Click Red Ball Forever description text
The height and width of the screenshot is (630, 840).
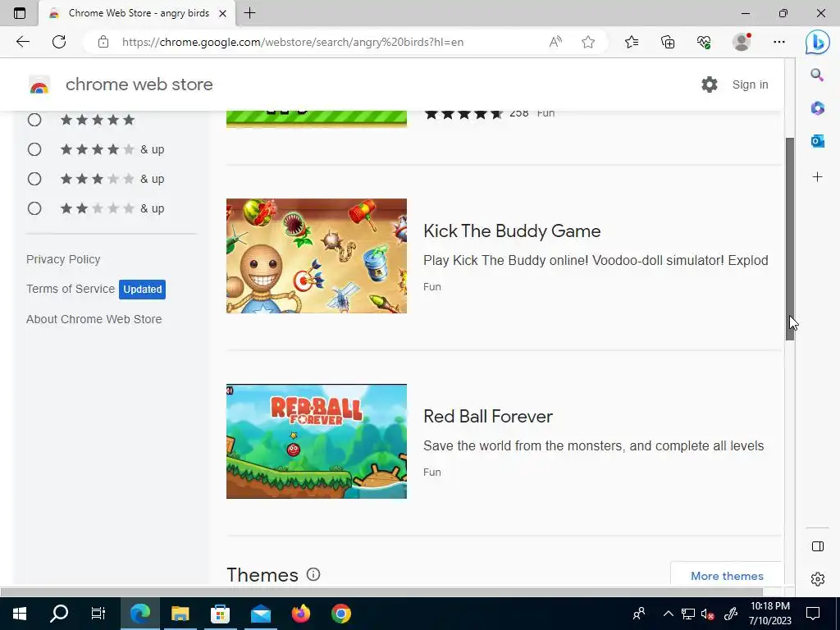[594, 445]
